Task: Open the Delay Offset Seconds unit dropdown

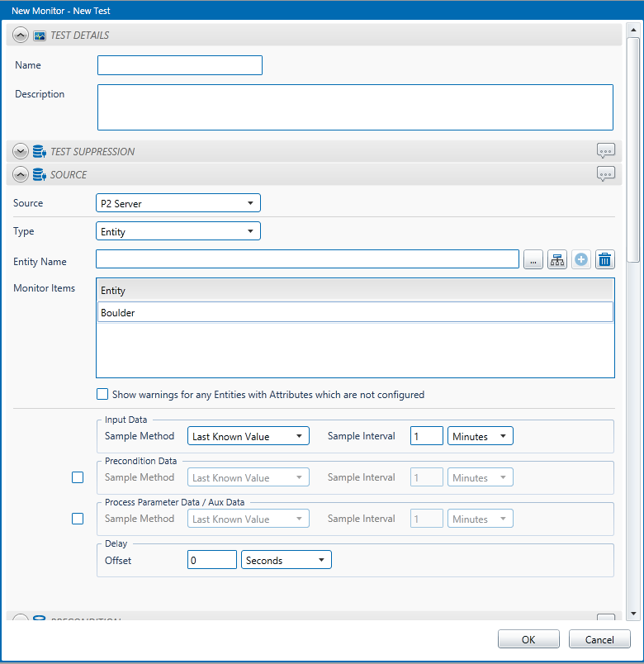Action: pos(286,560)
